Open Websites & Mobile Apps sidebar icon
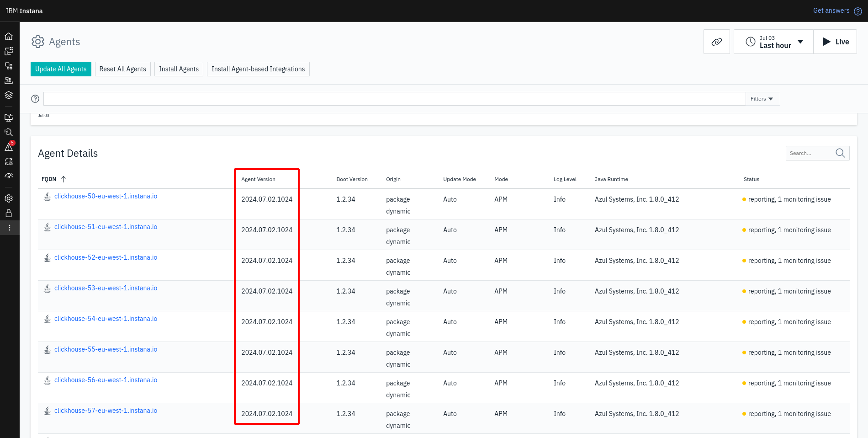Viewport: 868px width, 438px height. pos(9,51)
